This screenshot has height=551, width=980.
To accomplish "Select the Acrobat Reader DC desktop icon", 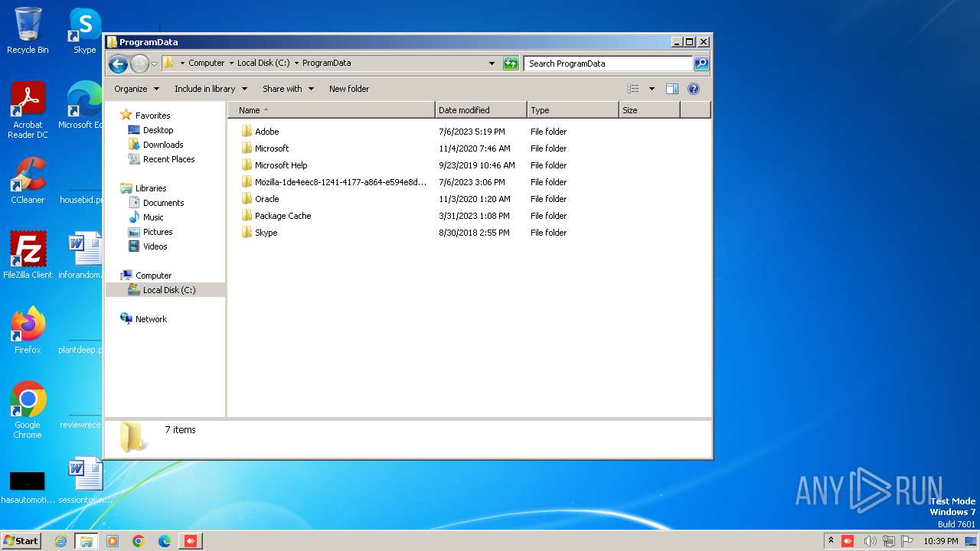I will click(28, 110).
